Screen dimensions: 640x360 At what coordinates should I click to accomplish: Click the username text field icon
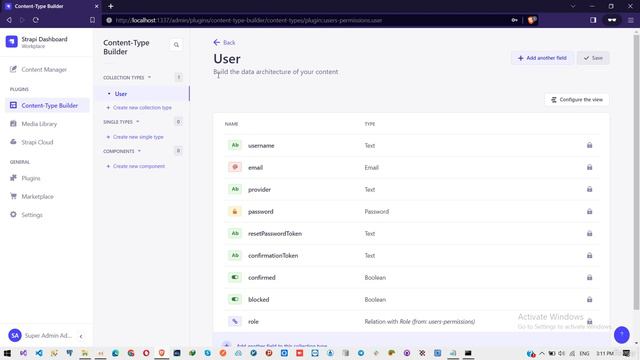click(235, 145)
